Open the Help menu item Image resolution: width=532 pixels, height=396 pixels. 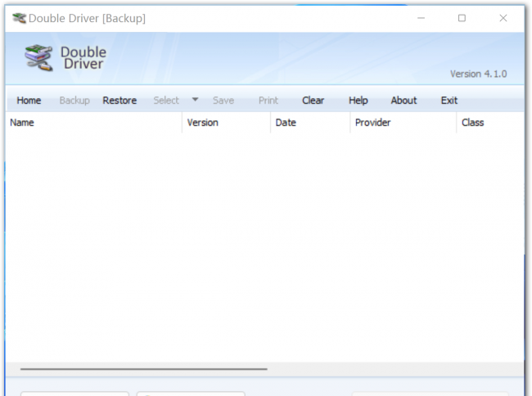point(358,101)
